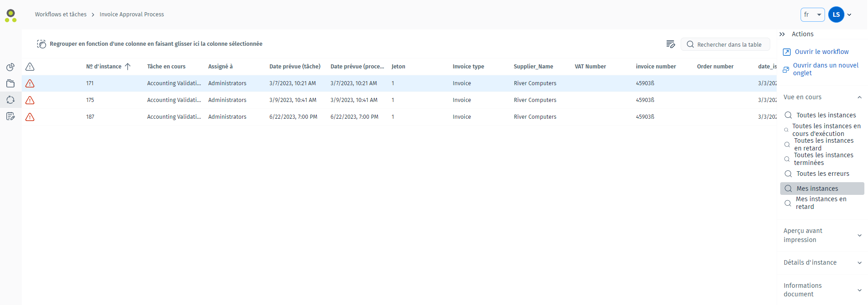Click the warning icon column header
The width and height of the screenshot is (868, 305).
click(x=30, y=67)
